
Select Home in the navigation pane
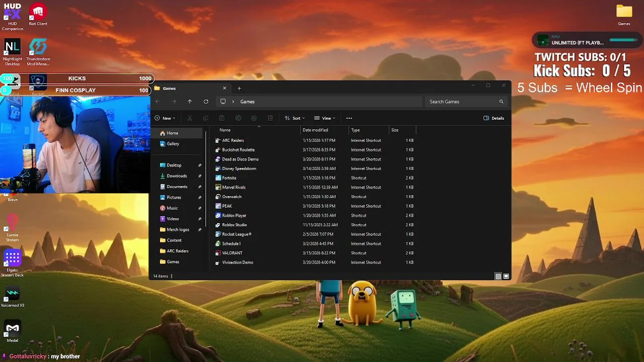click(x=178, y=133)
